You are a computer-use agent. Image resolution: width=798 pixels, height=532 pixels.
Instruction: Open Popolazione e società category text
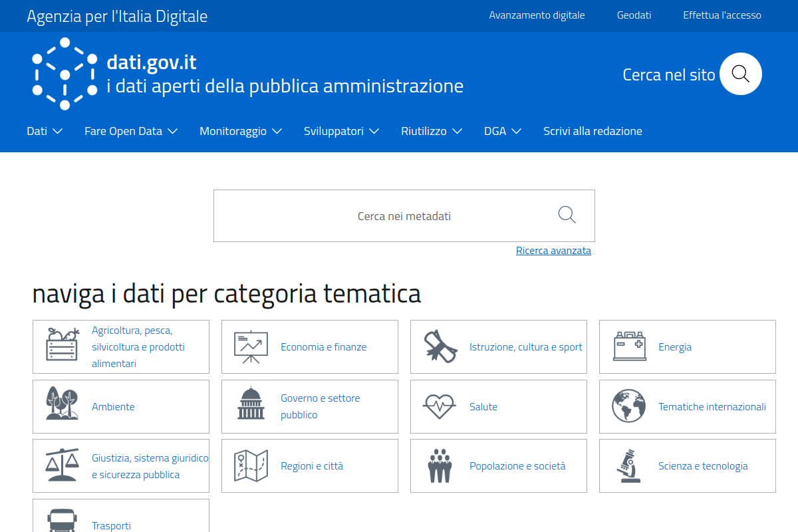(517, 465)
